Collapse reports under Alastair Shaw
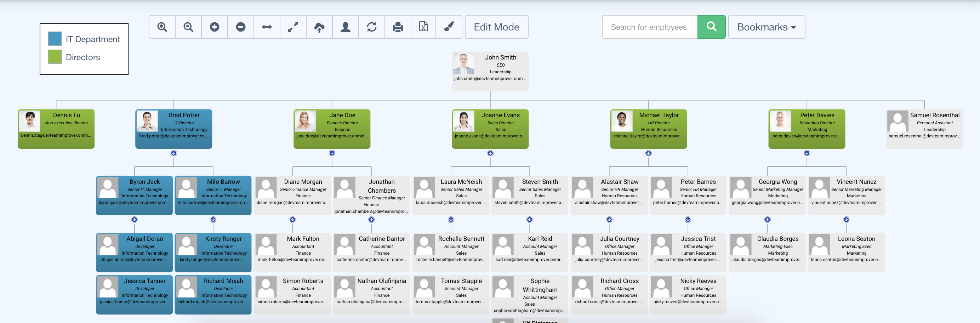The height and width of the screenshot is (323, 980). pyautogui.click(x=609, y=220)
